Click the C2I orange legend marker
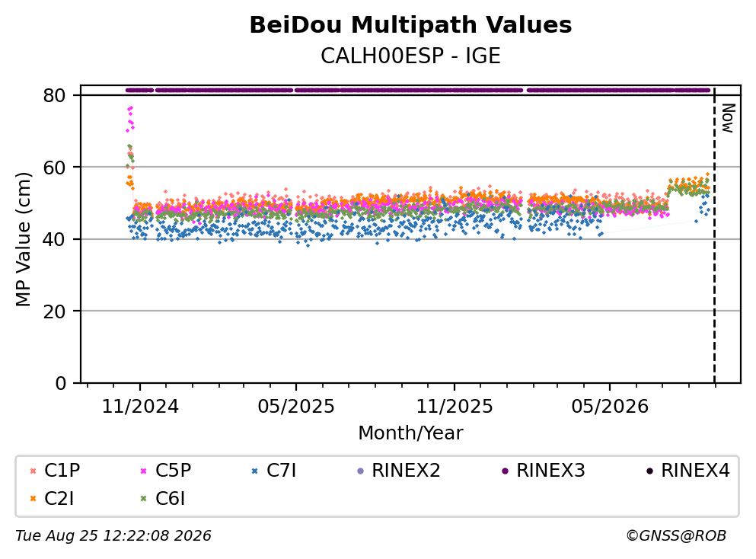 coord(33,499)
